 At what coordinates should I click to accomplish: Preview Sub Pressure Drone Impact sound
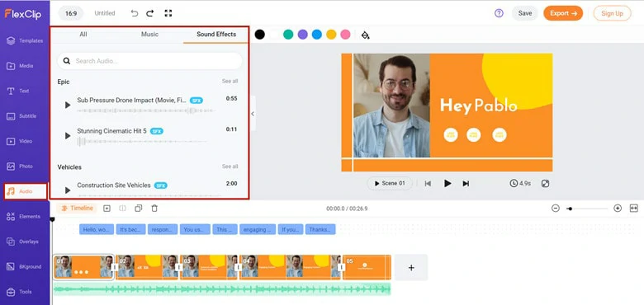(68, 106)
